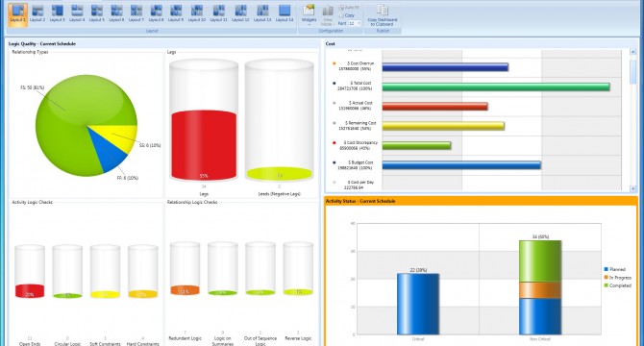The image size is (644, 346).
Task: Pick the Layout 11 icon
Action: coord(218,13)
